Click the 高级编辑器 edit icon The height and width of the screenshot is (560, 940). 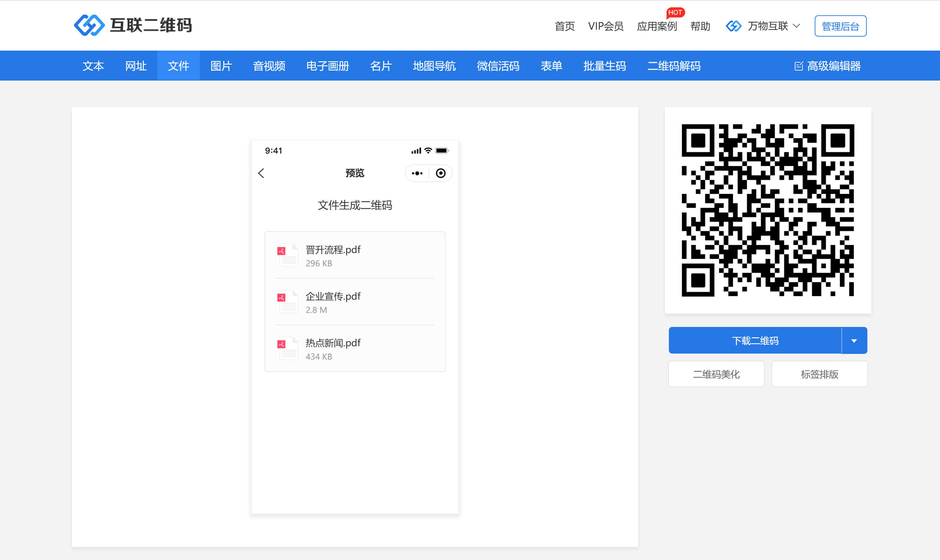(x=798, y=66)
